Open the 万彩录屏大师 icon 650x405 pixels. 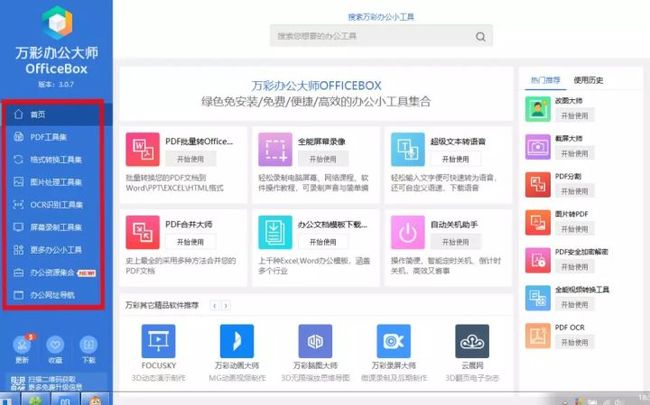tap(393, 341)
